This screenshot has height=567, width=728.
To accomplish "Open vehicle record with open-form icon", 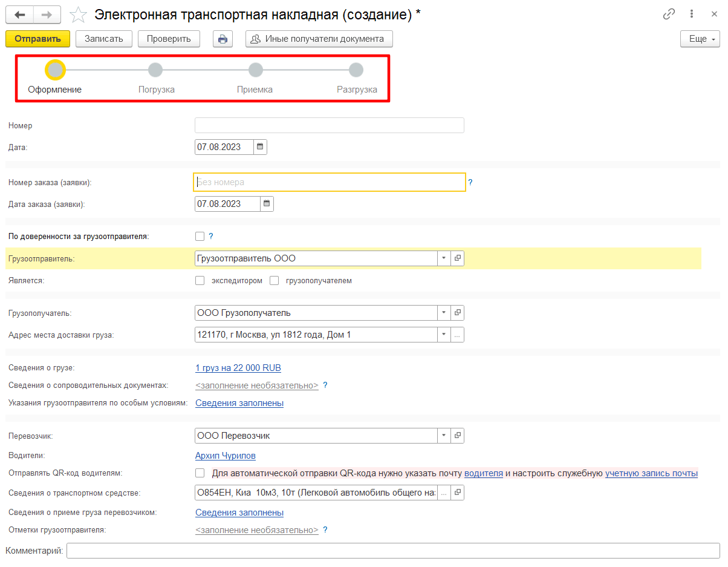I will [x=457, y=493].
